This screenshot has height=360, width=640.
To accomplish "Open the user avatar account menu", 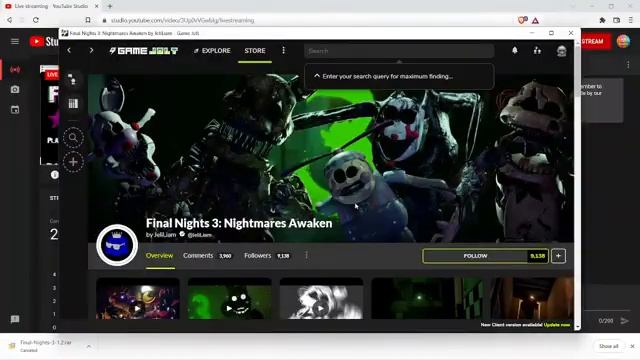I will pos(561,51).
